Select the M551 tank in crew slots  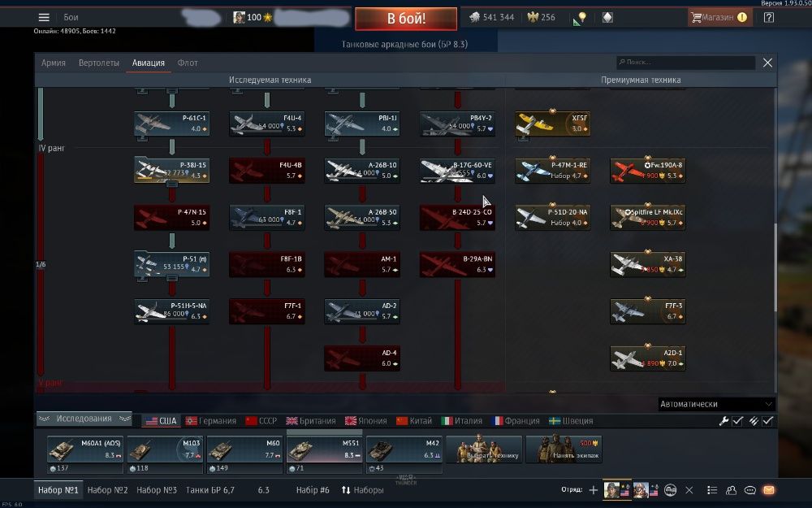pos(324,449)
